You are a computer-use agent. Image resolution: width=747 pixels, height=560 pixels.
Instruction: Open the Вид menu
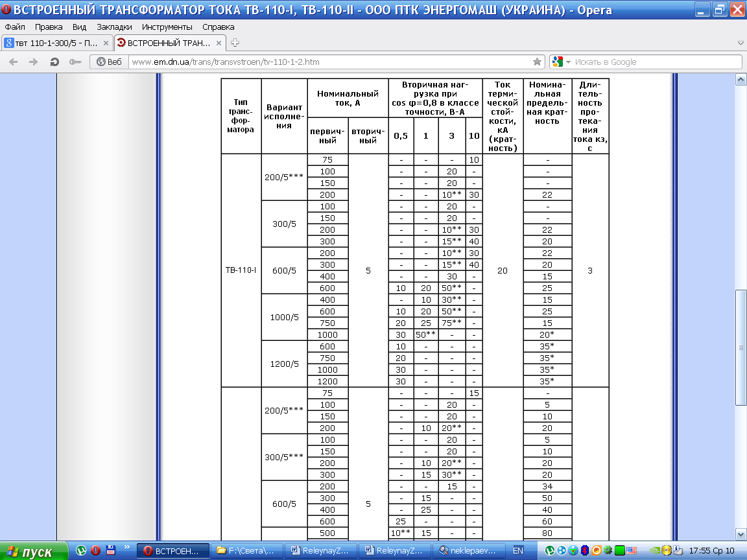click(80, 27)
